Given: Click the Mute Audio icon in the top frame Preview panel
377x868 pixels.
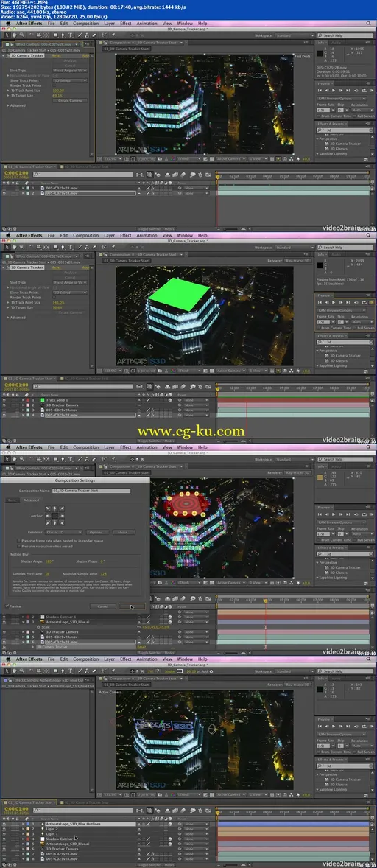Looking at the screenshot, I should point(356,90).
